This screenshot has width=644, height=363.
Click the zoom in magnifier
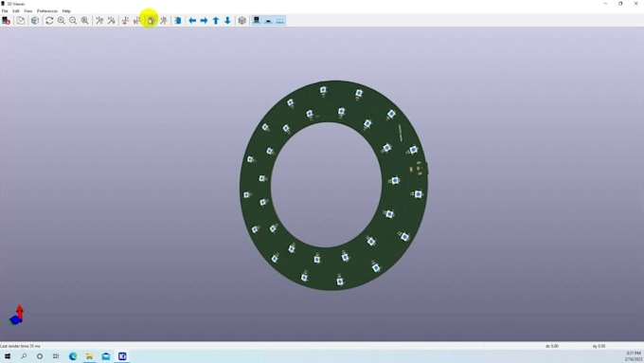[62, 21]
